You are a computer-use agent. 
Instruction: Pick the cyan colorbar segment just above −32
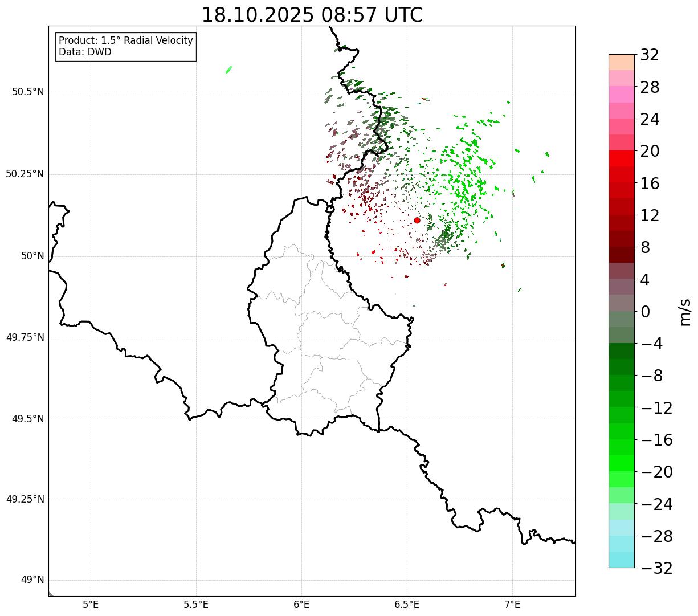click(622, 560)
